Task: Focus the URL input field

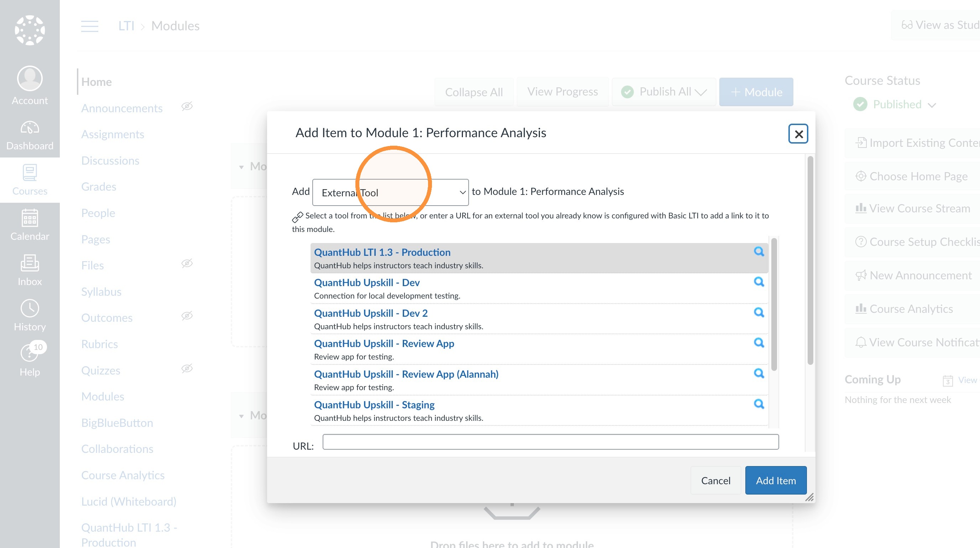Action: pyautogui.click(x=551, y=442)
